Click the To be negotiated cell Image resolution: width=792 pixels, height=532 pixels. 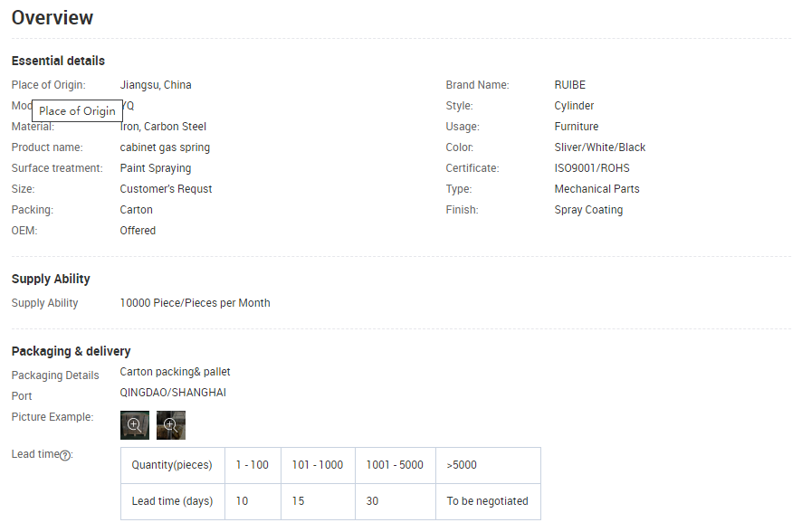(x=488, y=502)
